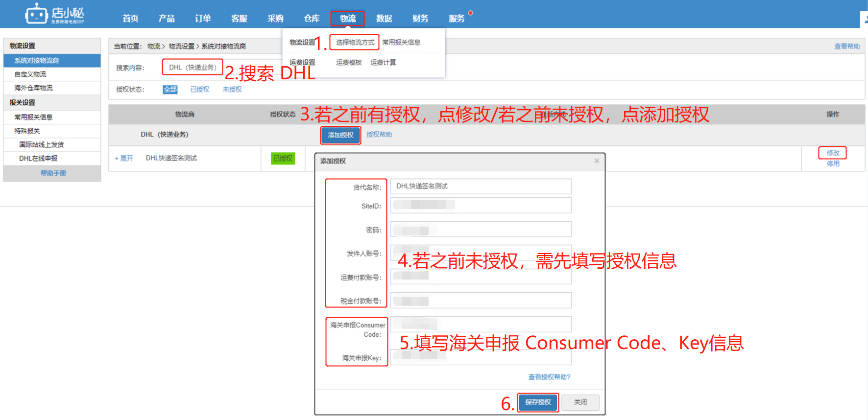Screen dimensions: 868x420
Task: Go to the 产品 menu
Action: [x=167, y=18]
